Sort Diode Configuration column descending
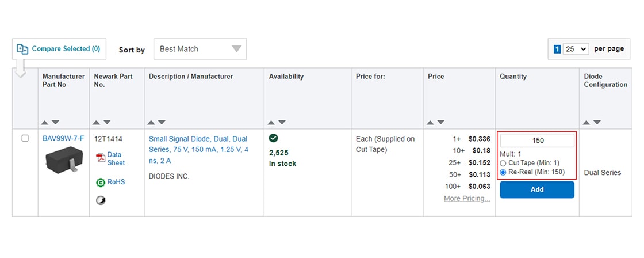 pyautogui.click(x=597, y=122)
